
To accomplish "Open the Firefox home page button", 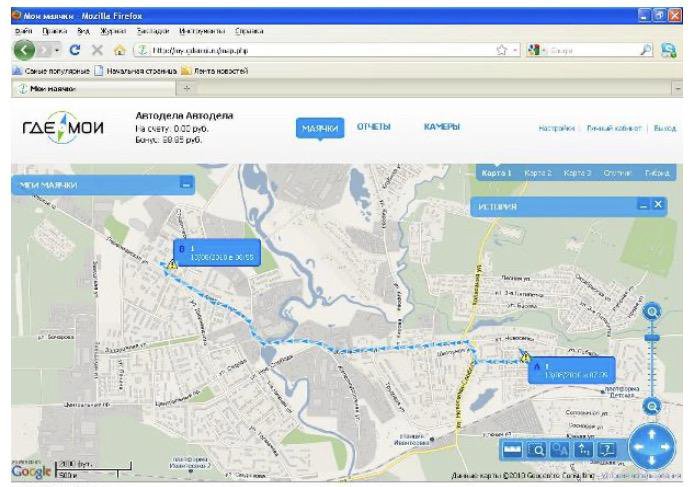I will 120,49.
